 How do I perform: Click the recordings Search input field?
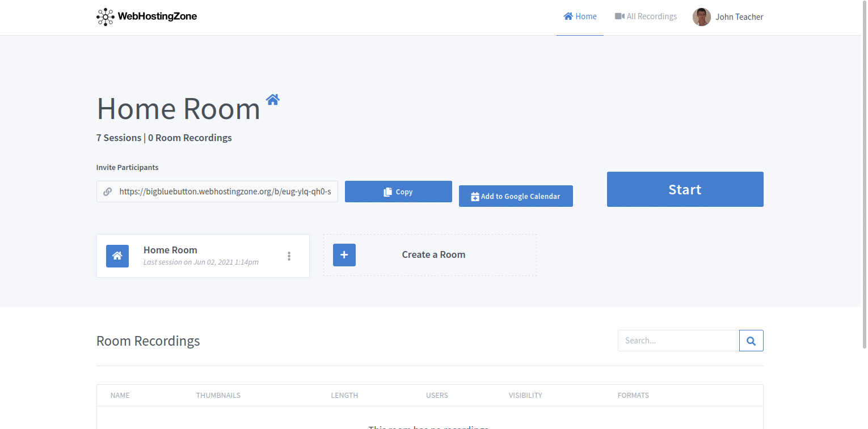tap(678, 340)
